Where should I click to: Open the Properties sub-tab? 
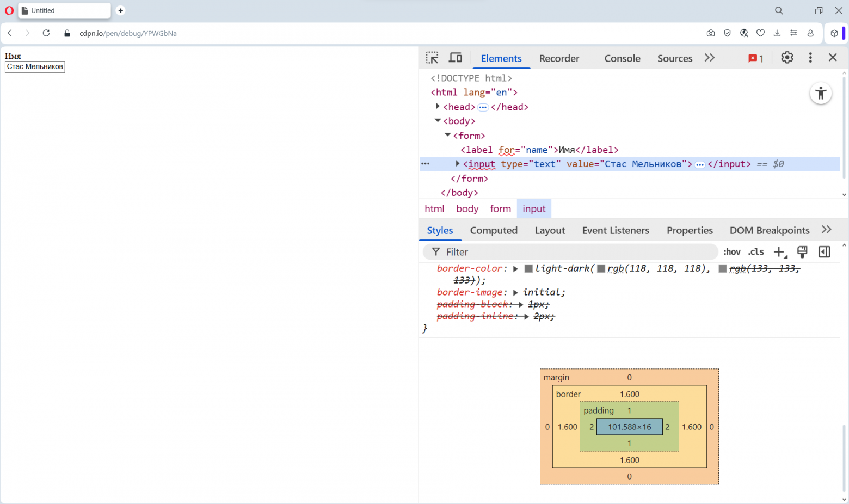click(690, 230)
